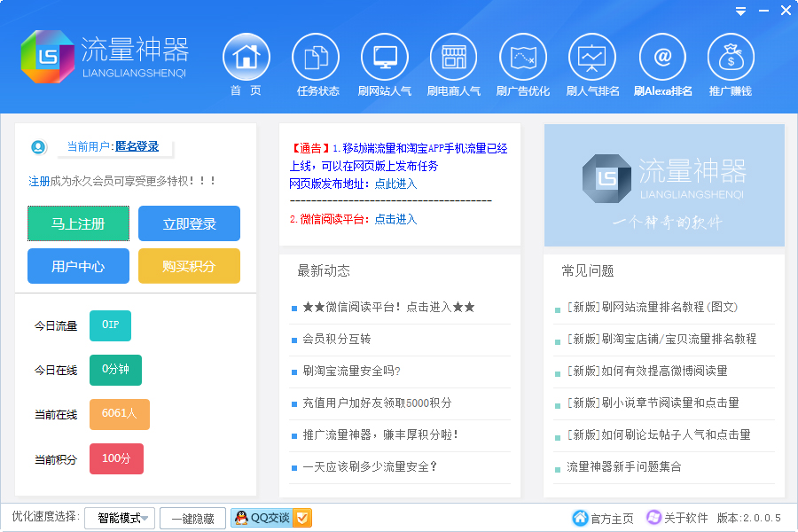Click the 马上注册 register button
Screen dimensions: 798x532
coord(78,224)
